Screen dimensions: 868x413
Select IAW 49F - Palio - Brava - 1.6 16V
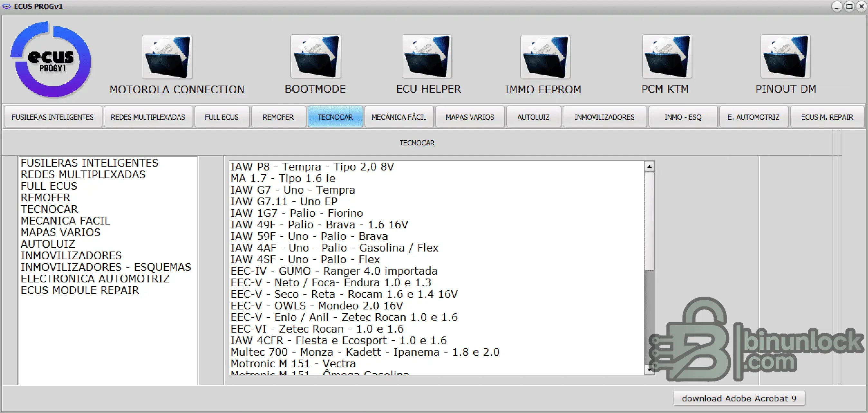pos(319,225)
